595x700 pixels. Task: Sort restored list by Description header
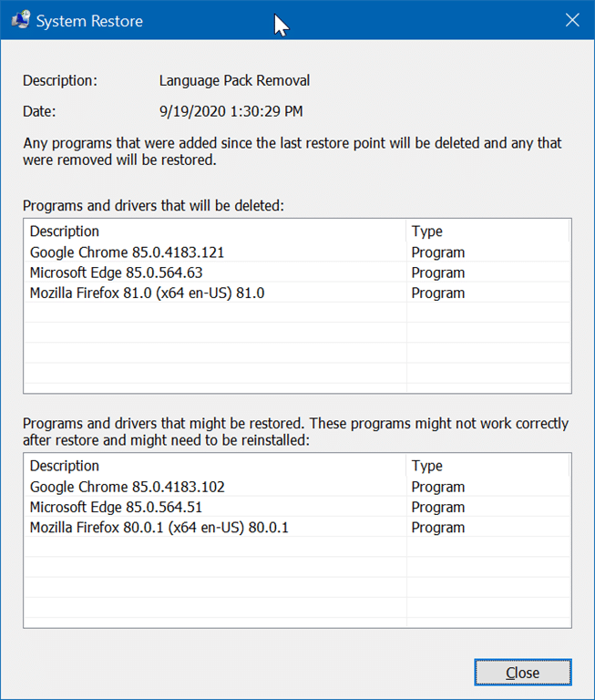coord(215,466)
